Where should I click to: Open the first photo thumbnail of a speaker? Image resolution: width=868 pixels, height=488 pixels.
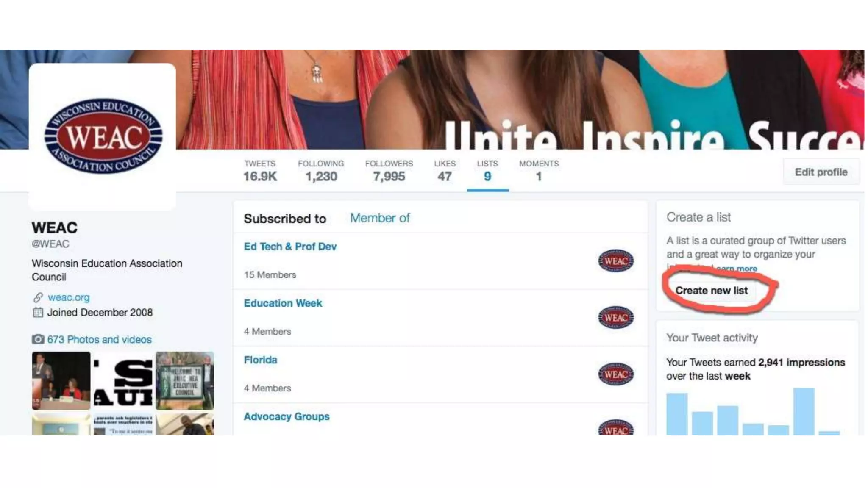(x=61, y=380)
